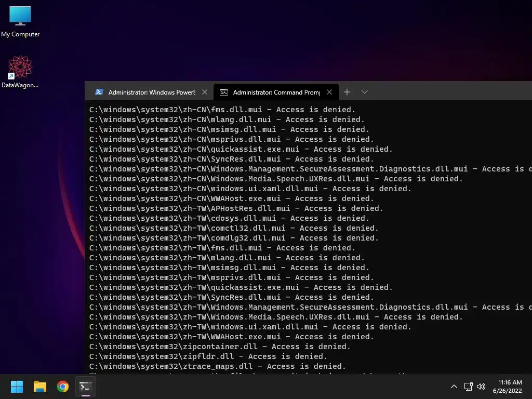Click the zh-TW\msimsg.dll.mui line
This screenshot has width=532, height=399.
[x=229, y=268]
